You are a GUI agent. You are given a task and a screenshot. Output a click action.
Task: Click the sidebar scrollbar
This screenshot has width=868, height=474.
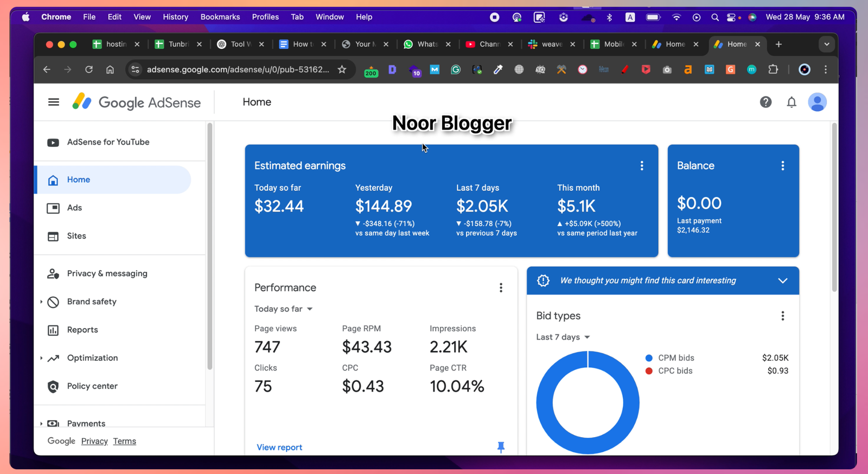point(209,247)
